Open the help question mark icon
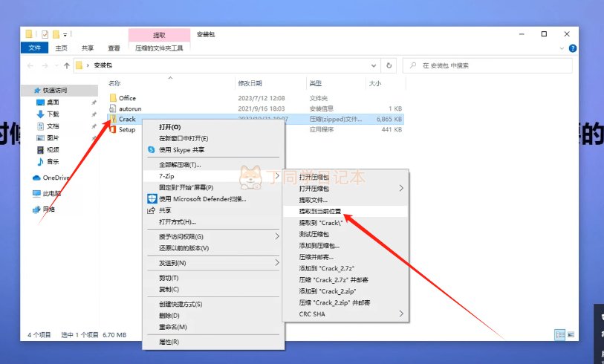 pyautogui.click(x=574, y=48)
